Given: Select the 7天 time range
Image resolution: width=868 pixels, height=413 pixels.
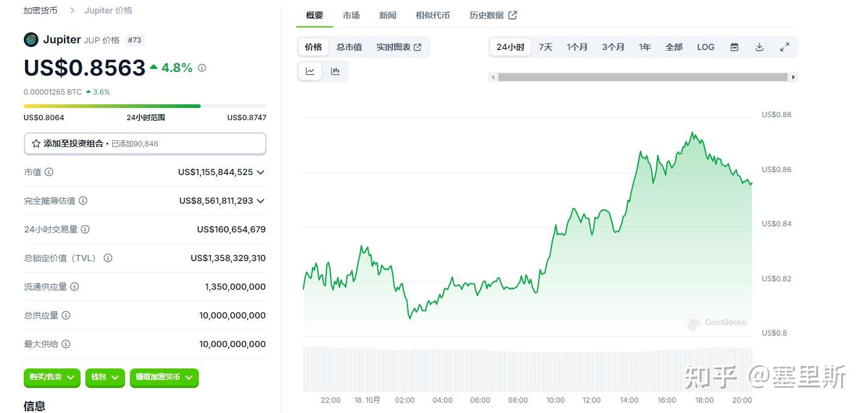Looking at the screenshot, I should [x=545, y=46].
